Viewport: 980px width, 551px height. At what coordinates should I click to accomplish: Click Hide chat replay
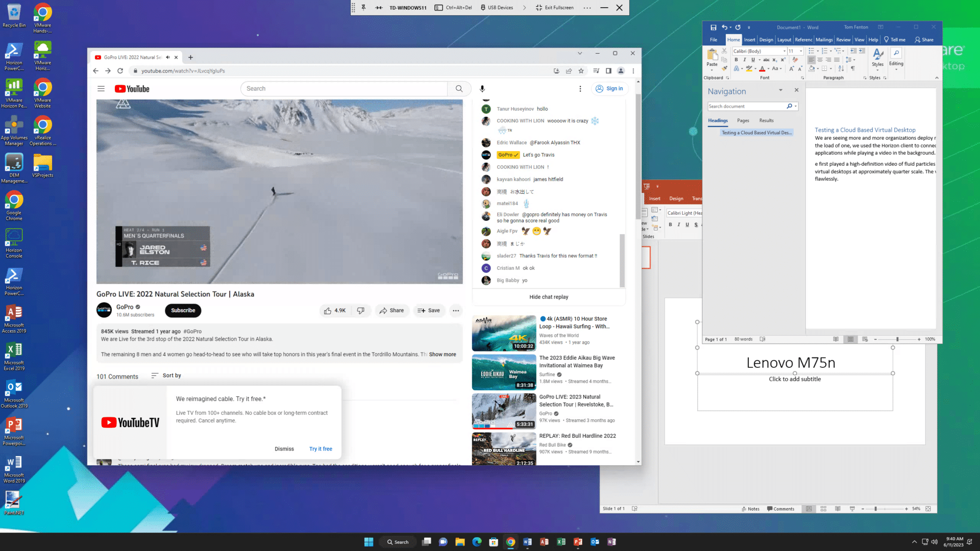549,297
